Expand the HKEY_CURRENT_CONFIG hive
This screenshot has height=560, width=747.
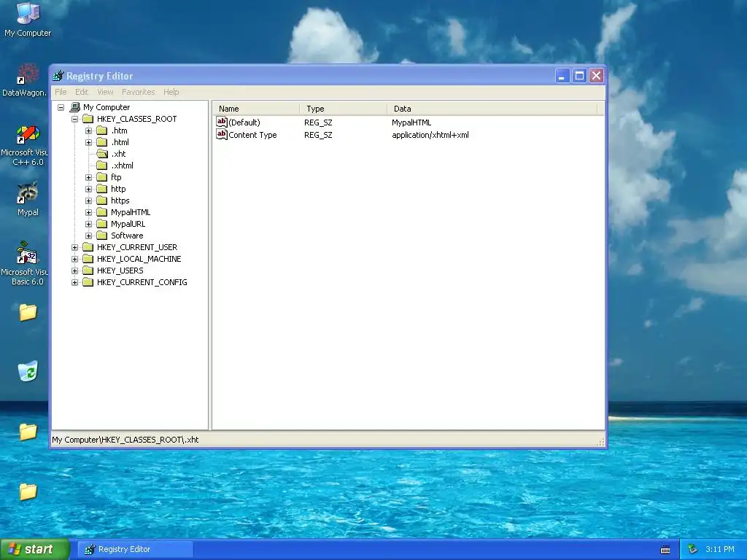(75, 282)
